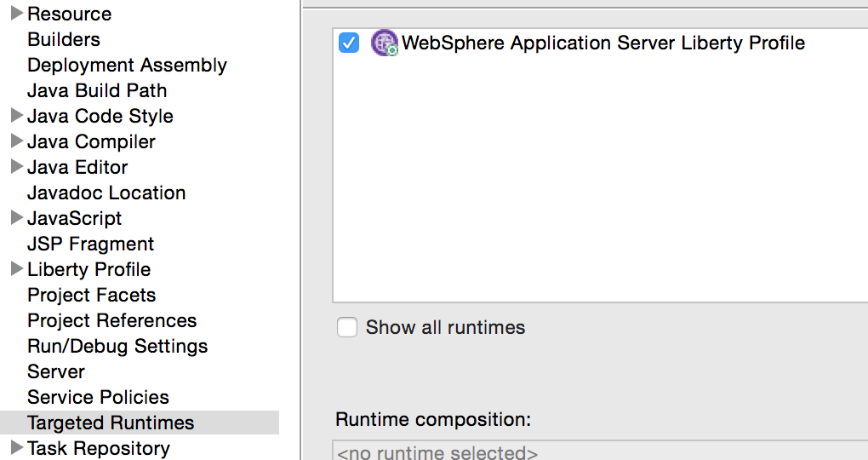868x460 pixels.
Task: Open Java Build Path settings
Action: tap(97, 90)
